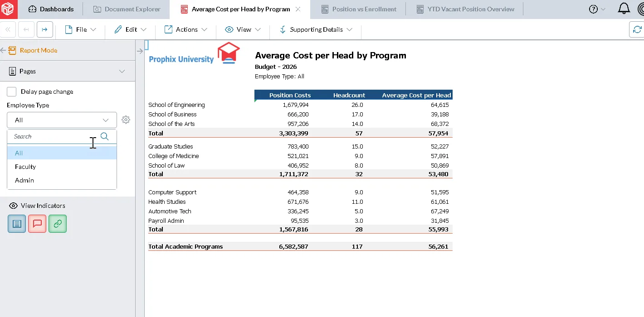This screenshot has width=644, height=317.
Task: Enable Delay page change checkbox
Action: click(12, 91)
